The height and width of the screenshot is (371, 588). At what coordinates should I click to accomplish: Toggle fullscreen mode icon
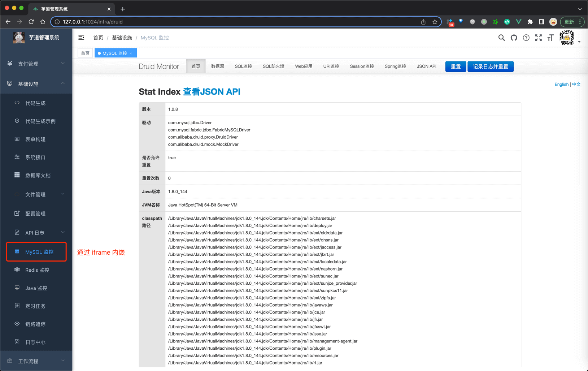coord(538,38)
